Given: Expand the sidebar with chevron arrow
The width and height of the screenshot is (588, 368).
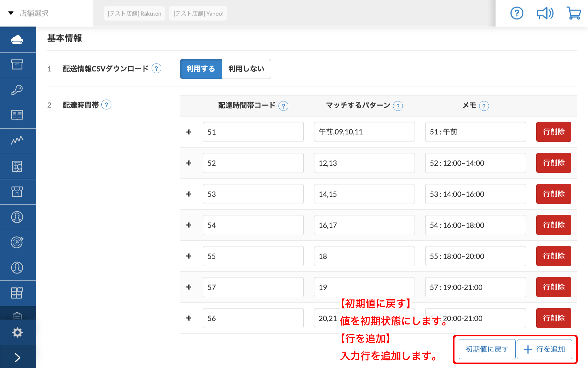Looking at the screenshot, I should 17,357.
